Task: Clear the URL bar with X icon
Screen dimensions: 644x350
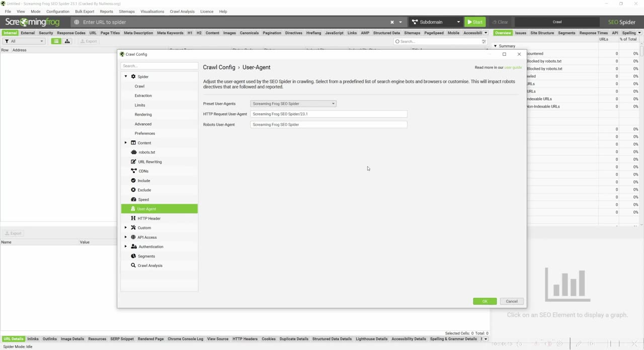Action: [x=392, y=22]
